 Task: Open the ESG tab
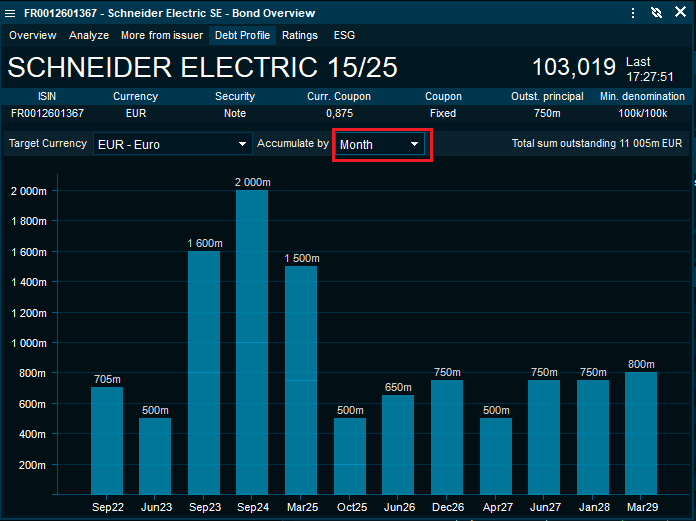pyautogui.click(x=344, y=35)
